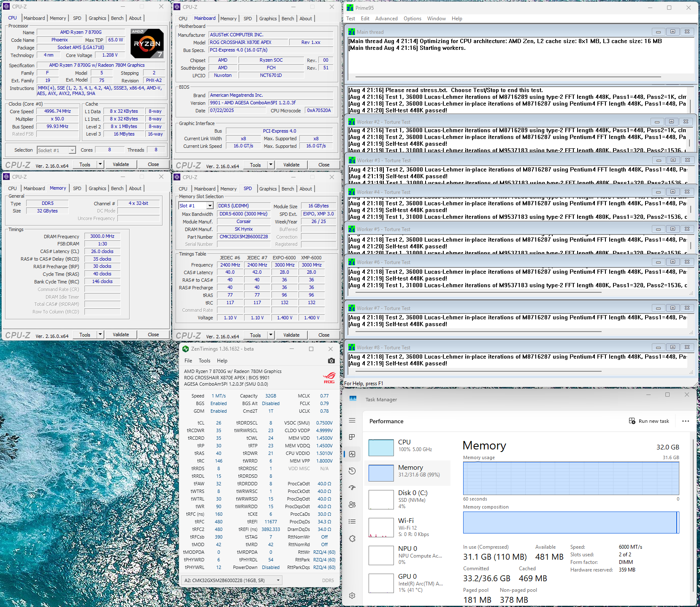This screenshot has height=607, width=700.
Task: Click the Worker #8 window icon
Action: 352,347
